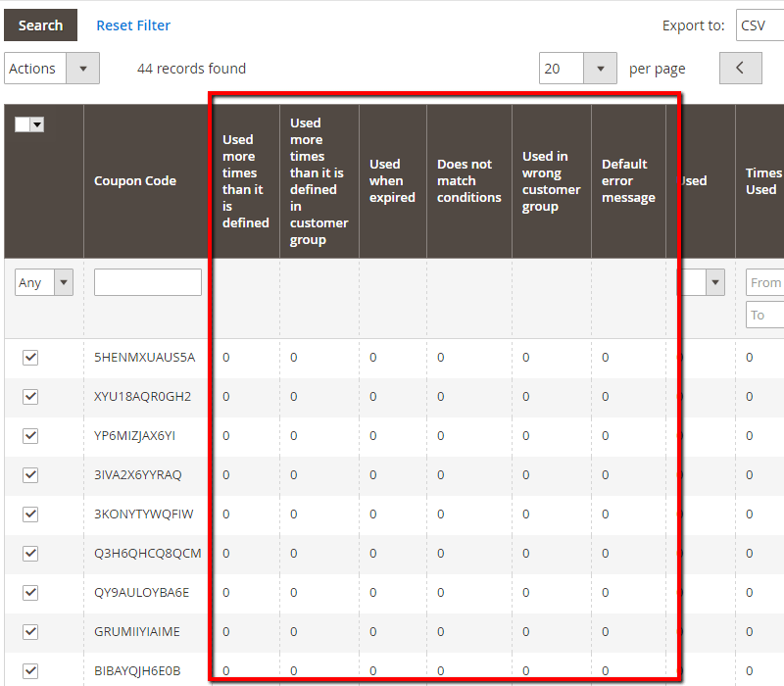
Task: Uncheck the 5HENMXUAUS5A coupon row
Action: pyautogui.click(x=30, y=358)
